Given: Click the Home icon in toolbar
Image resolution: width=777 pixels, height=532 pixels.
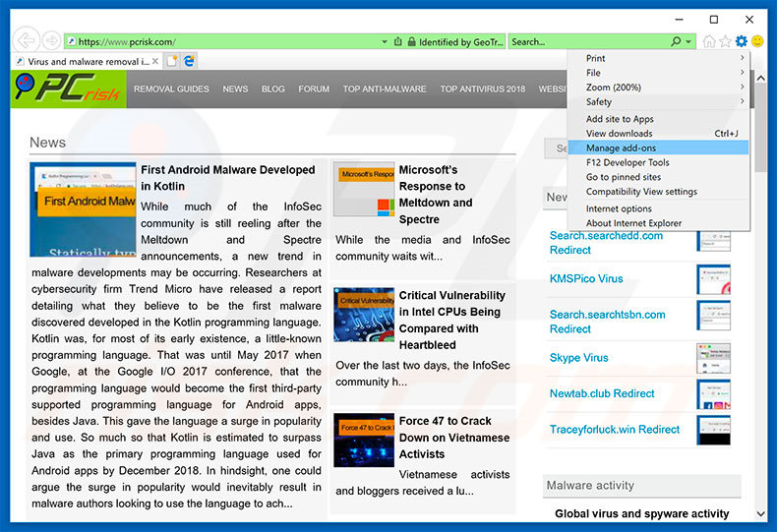Looking at the screenshot, I should click(709, 41).
